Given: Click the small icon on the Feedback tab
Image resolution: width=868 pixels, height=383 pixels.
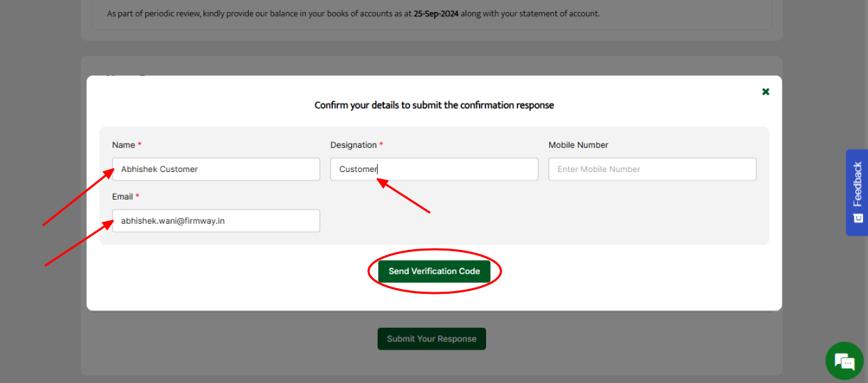Looking at the screenshot, I should pyautogui.click(x=857, y=218).
